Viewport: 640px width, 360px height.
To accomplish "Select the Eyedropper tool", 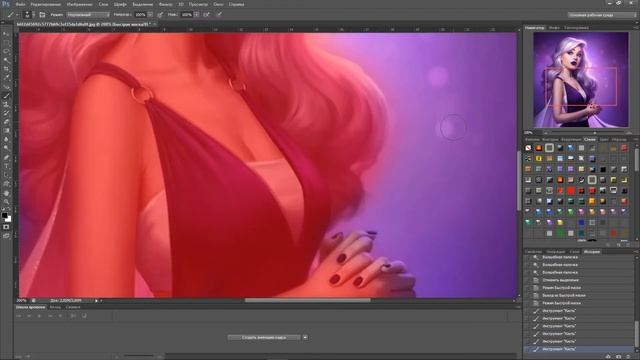I will click(x=6, y=78).
